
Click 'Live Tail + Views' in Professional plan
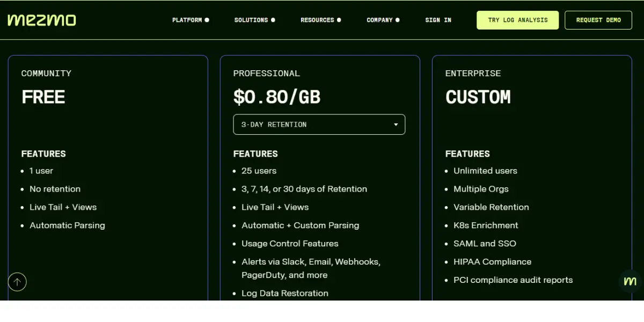point(275,207)
